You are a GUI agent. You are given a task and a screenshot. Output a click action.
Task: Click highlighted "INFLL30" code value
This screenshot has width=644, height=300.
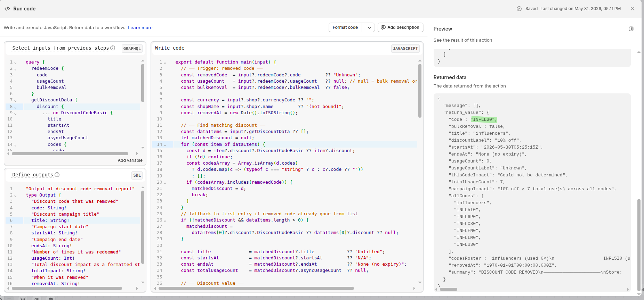point(483,119)
